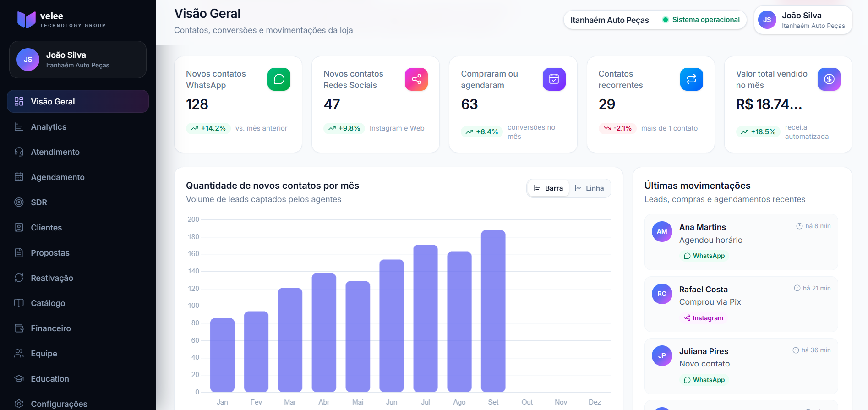The image size is (868, 410).
Task: Click the Equipe people icon
Action: pyautogui.click(x=19, y=354)
